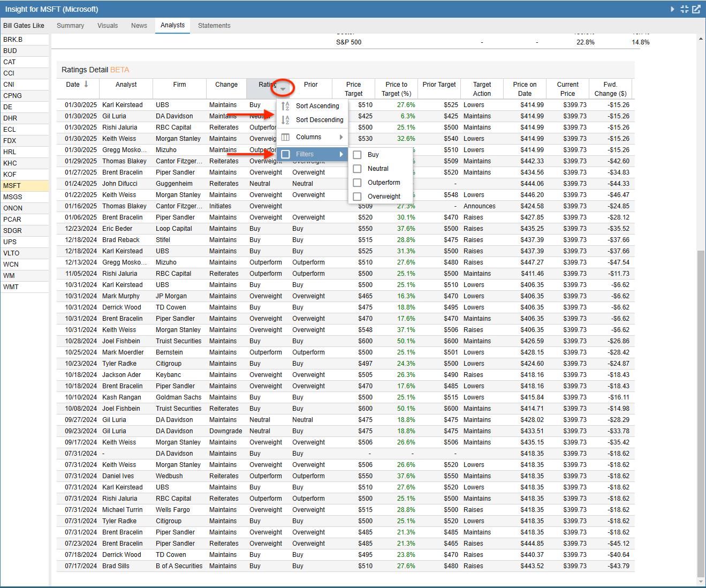The width and height of the screenshot is (706, 588).
Task: Select BUD in the ticker list
Action: tap(25, 51)
